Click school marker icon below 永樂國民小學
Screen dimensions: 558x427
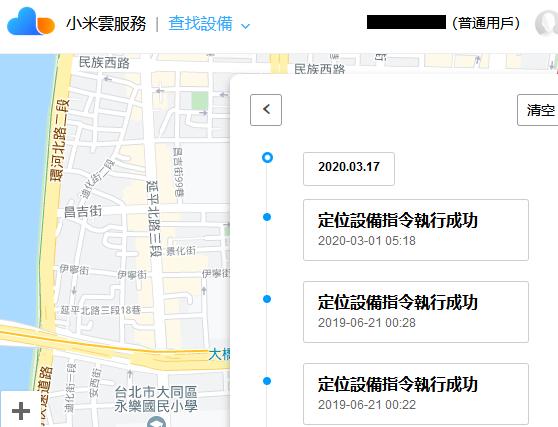[156, 422]
